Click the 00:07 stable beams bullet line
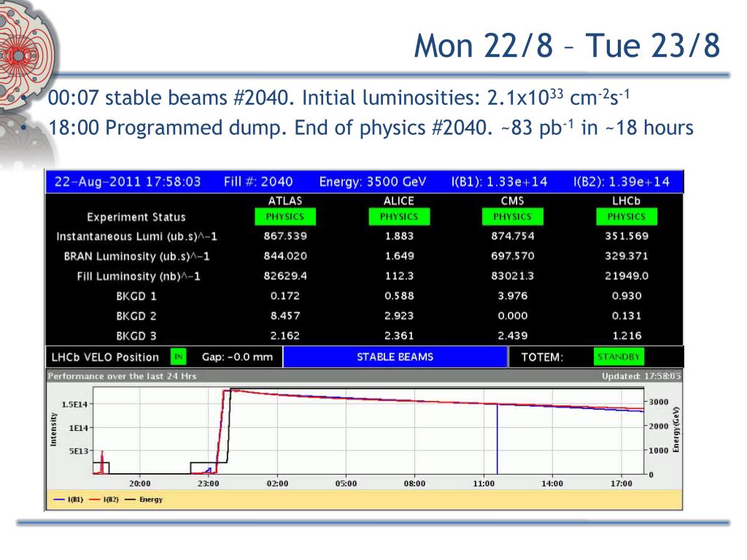This screenshot has height=560, width=747. pos(338,98)
